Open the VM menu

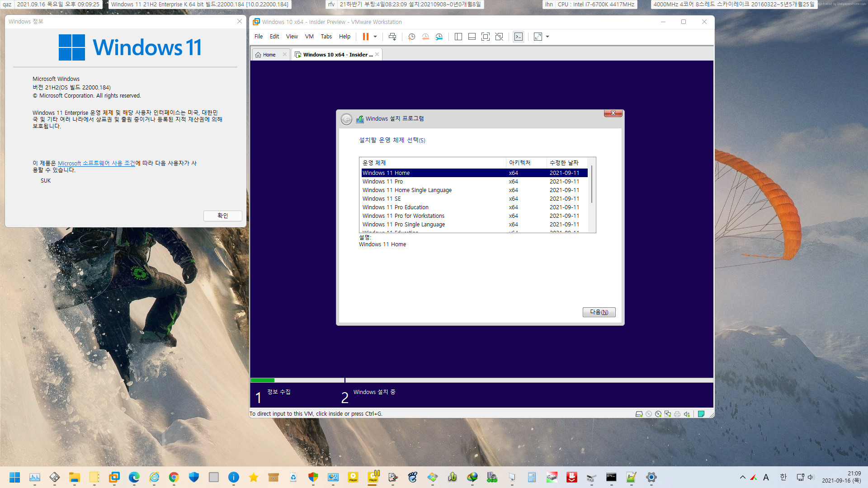[x=309, y=37]
